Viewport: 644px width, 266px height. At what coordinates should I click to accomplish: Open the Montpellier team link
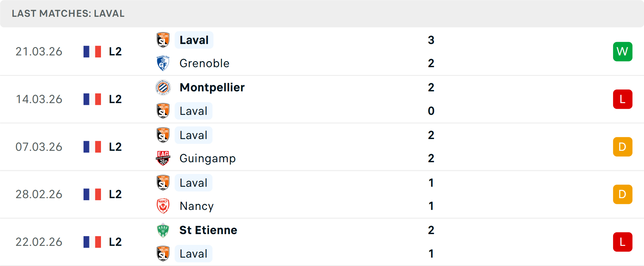[212, 87]
